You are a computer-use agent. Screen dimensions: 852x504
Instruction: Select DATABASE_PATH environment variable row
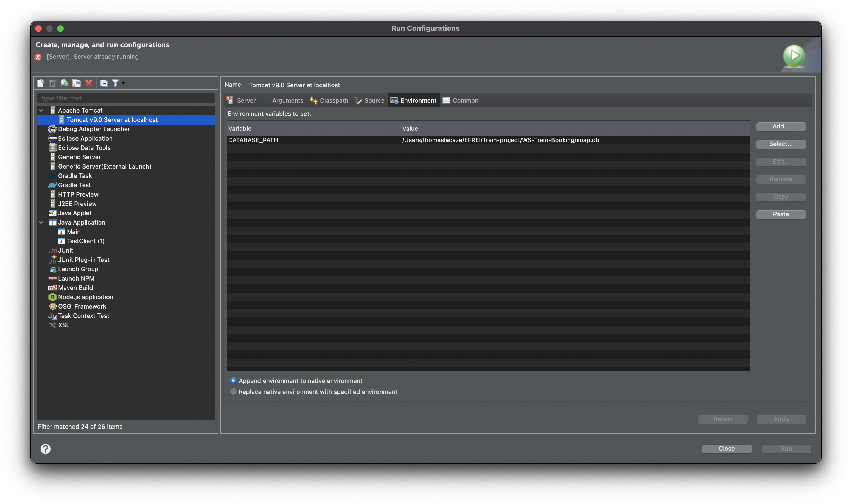[x=487, y=140]
